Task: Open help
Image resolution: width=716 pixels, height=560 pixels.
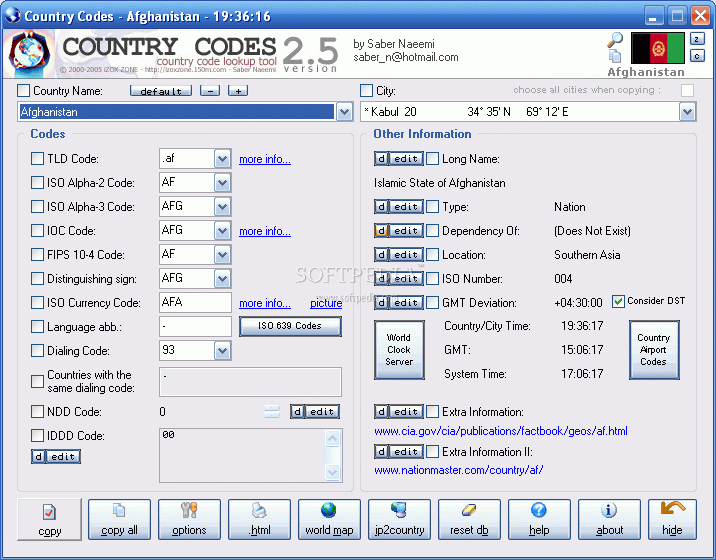Action: pyautogui.click(x=539, y=519)
